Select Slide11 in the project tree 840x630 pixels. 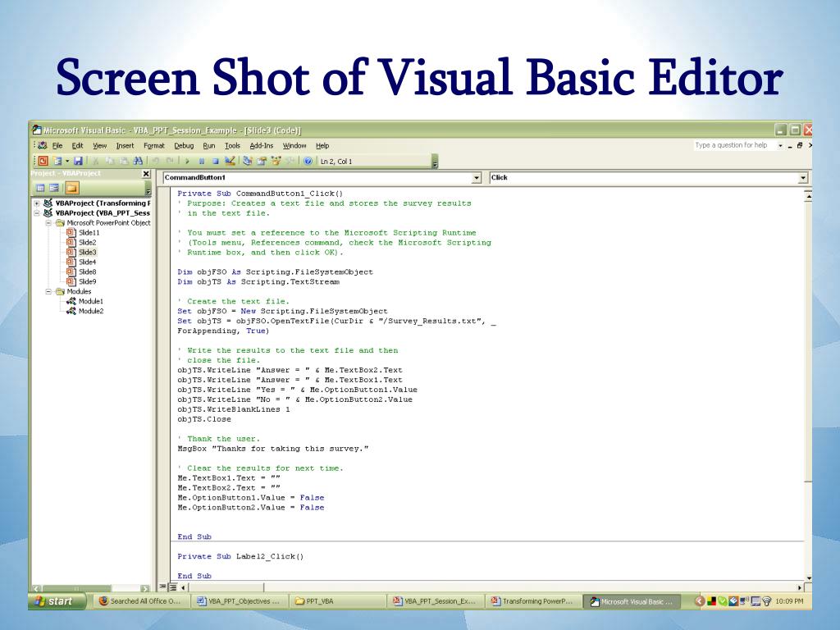pyautogui.click(x=83, y=233)
